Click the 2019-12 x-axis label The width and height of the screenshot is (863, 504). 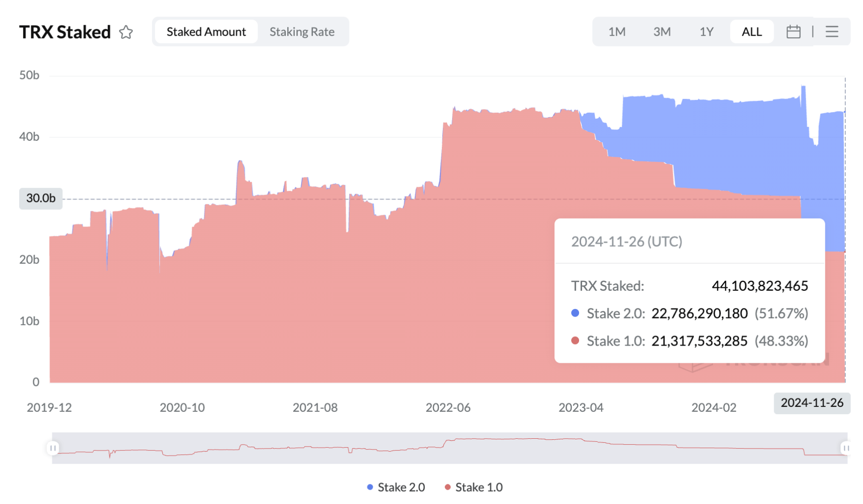pyautogui.click(x=49, y=408)
